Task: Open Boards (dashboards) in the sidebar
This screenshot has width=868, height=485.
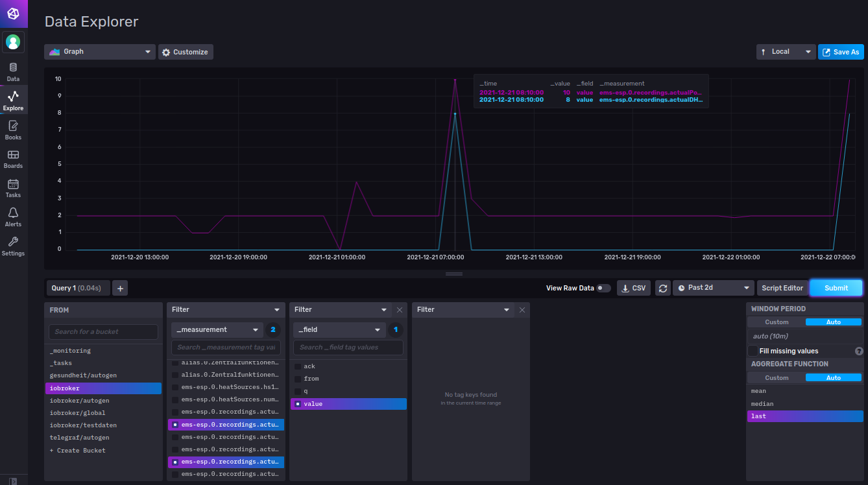Action: coord(13,160)
